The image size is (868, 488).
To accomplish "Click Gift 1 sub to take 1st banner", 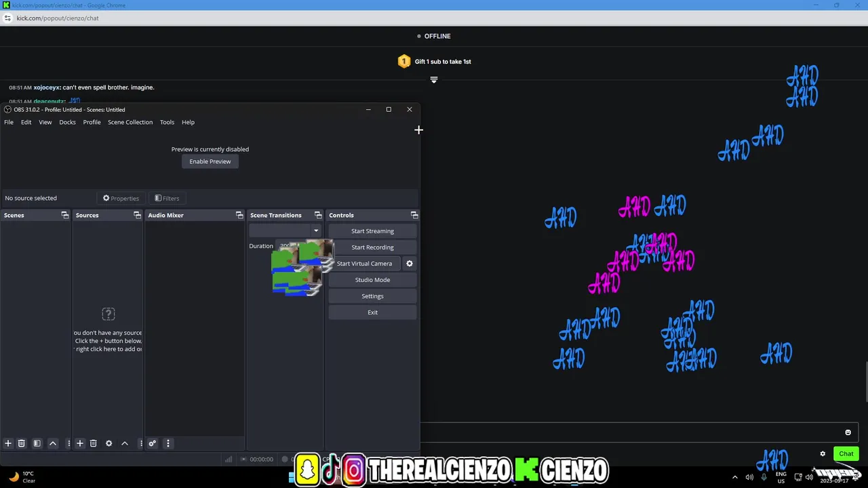I will [443, 62].
